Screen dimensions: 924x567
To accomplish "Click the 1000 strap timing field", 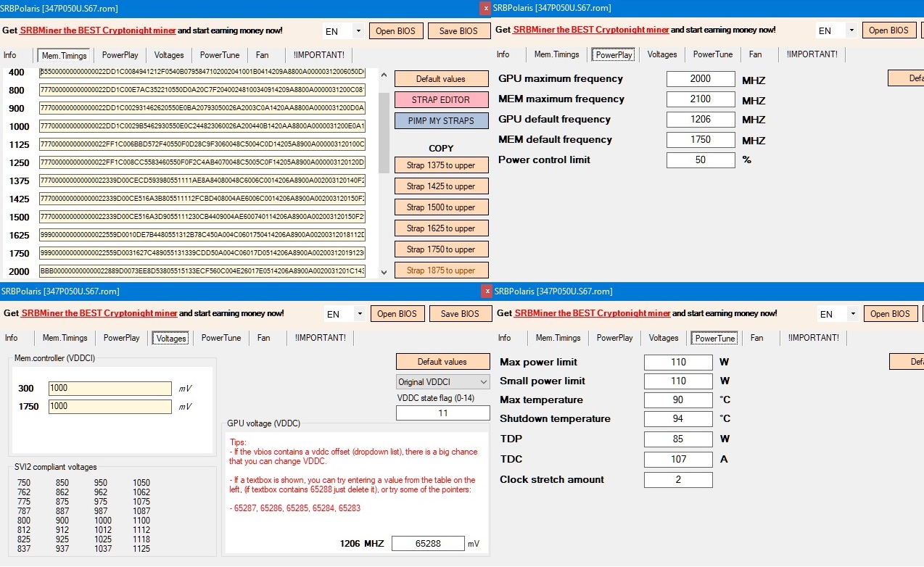I will pos(202,126).
